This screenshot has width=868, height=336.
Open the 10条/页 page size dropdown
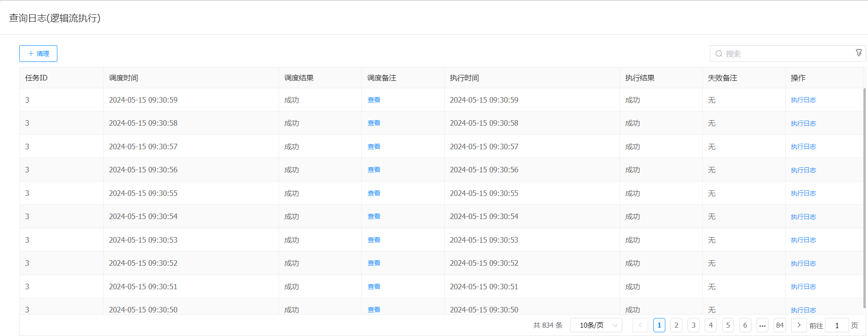[x=596, y=325]
